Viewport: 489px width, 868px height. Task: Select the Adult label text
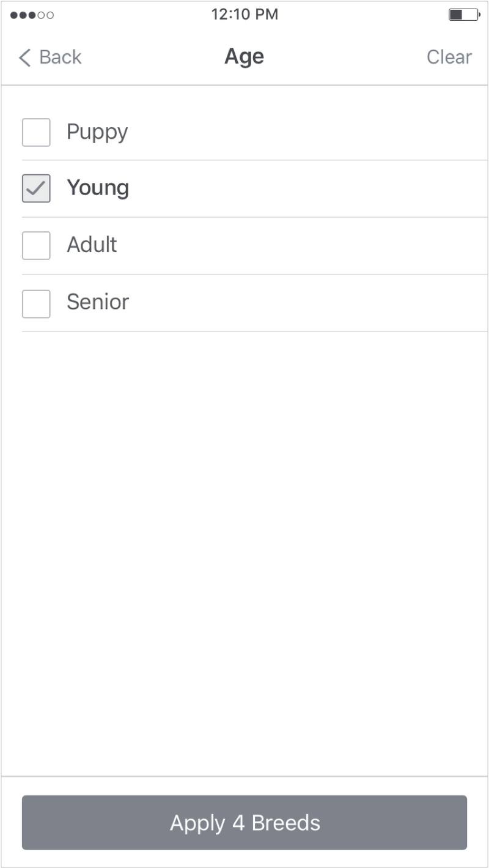point(92,245)
